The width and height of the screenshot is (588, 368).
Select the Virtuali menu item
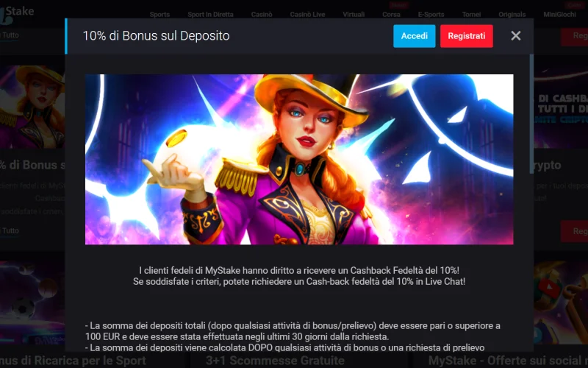click(354, 14)
